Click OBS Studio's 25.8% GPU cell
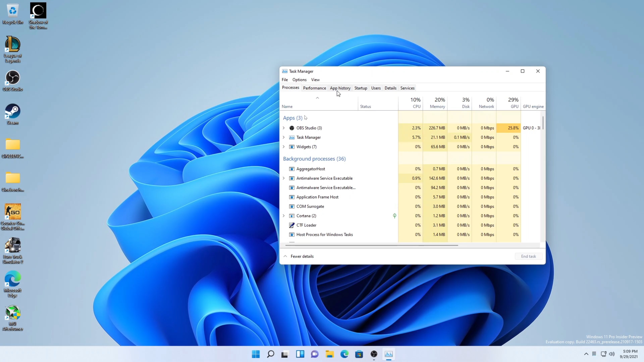 pyautogui.click(x=508, y=128)
